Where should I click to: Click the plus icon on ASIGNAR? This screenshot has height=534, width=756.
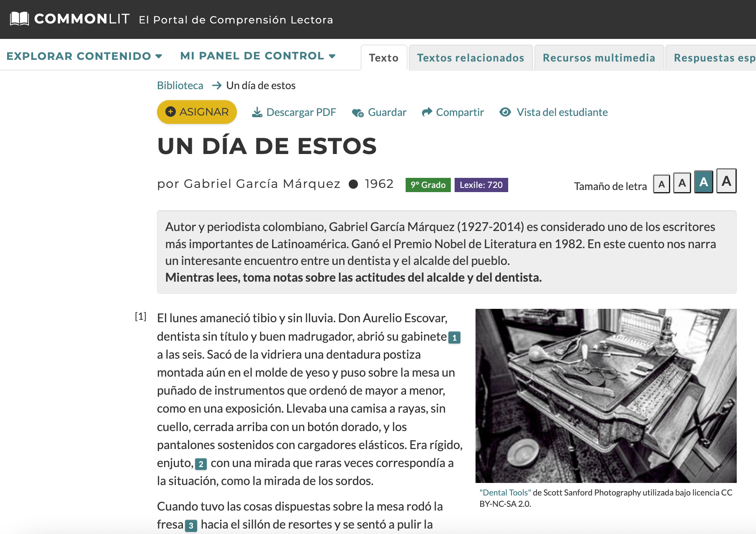pyautogui.click(x=170, y=112)
